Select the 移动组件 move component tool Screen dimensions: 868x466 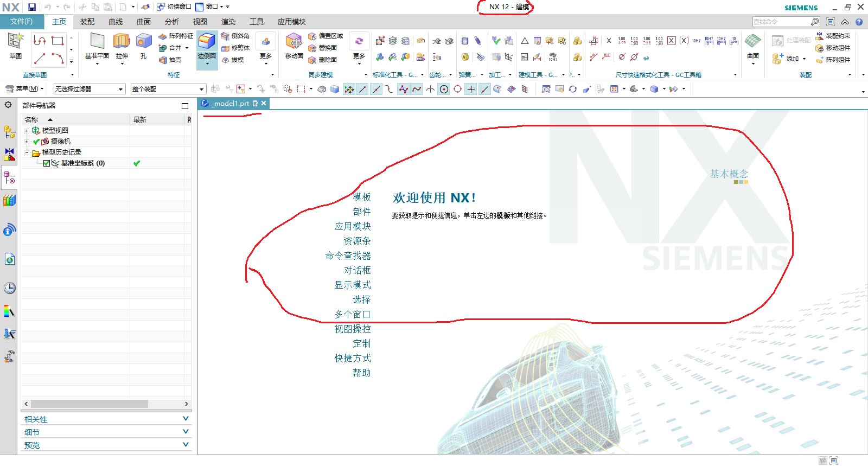(833, 48)
